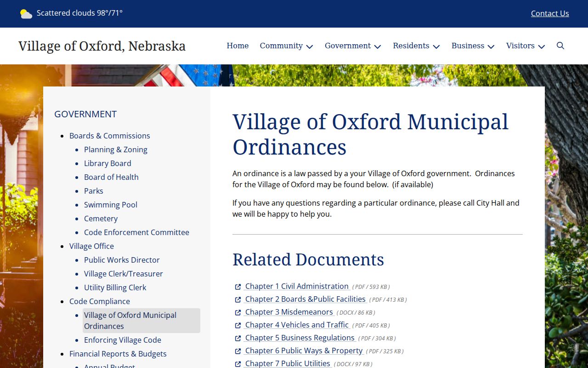Click external link icon beside Chapter 3
This screenshot has width=588, height=368.
tap(238, 312)
